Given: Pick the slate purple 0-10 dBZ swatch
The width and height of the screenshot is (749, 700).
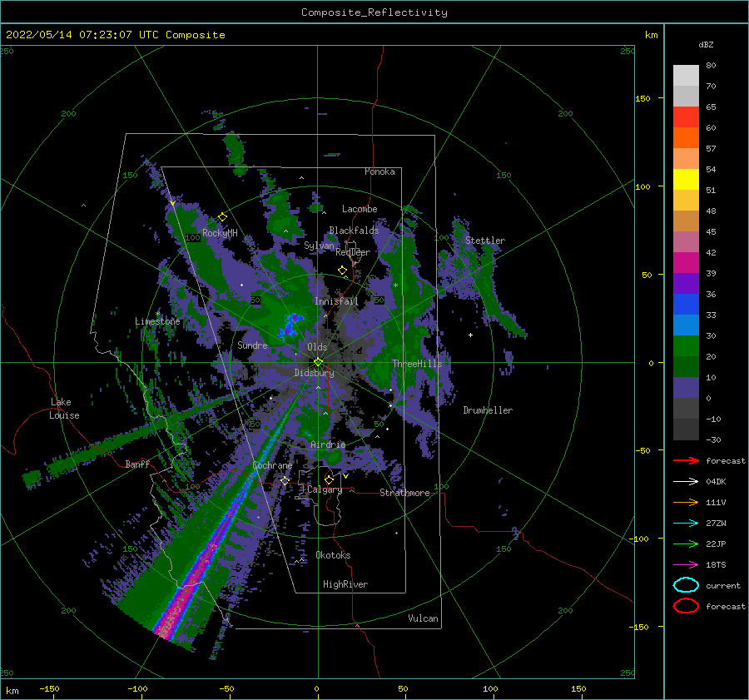Looking at the screenshot, I should click(686, 388).
